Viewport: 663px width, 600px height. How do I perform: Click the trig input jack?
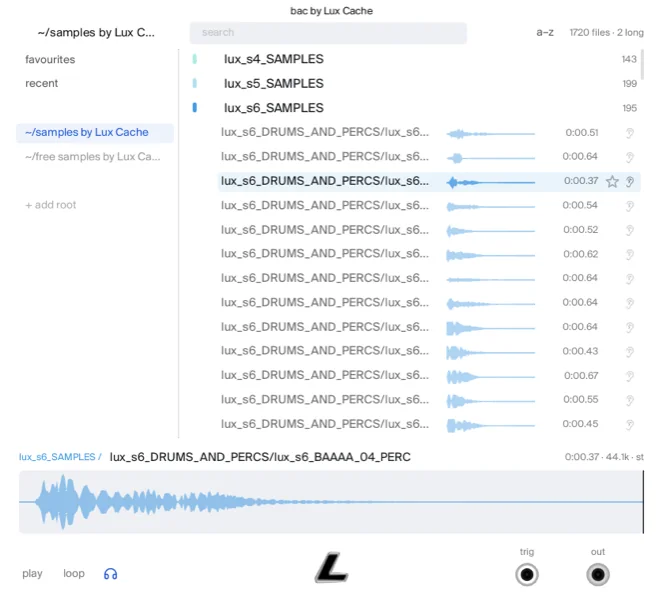[x=527, y=575]
